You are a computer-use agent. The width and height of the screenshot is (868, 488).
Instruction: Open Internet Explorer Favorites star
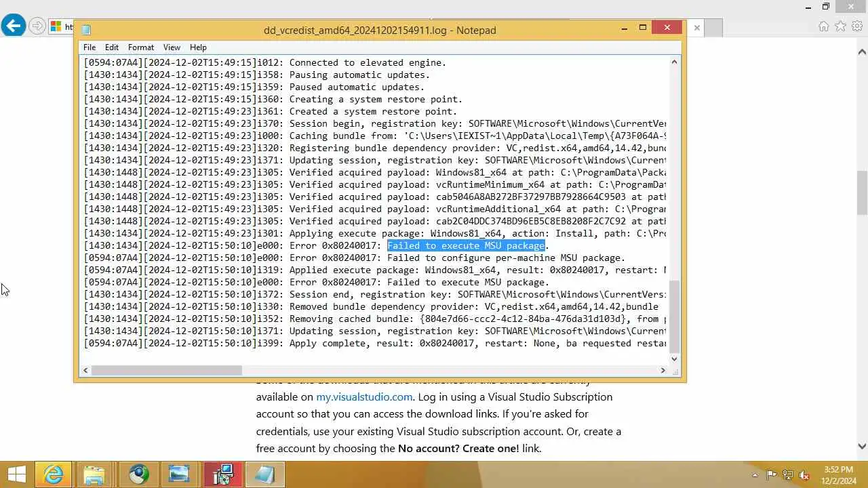pyautogui.click(x=840, y=26)
